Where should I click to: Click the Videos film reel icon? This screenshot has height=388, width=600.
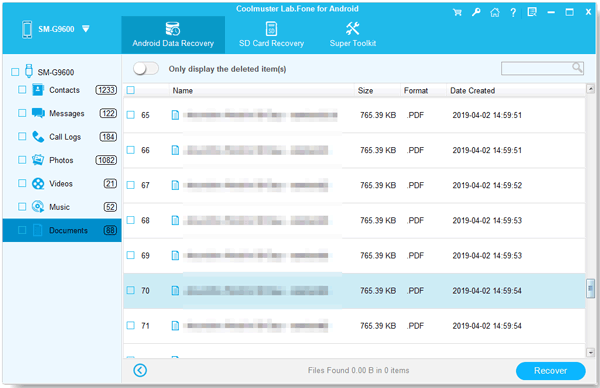[38, 184]
